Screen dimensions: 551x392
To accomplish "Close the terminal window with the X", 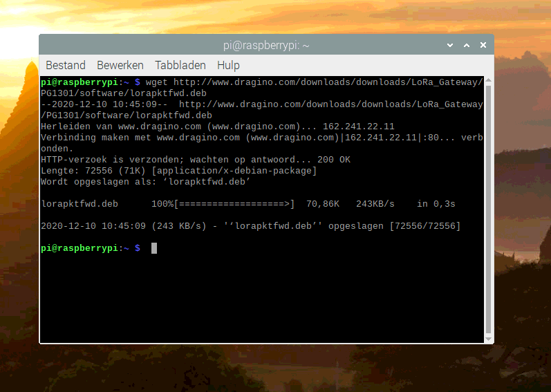I will 483,45.
